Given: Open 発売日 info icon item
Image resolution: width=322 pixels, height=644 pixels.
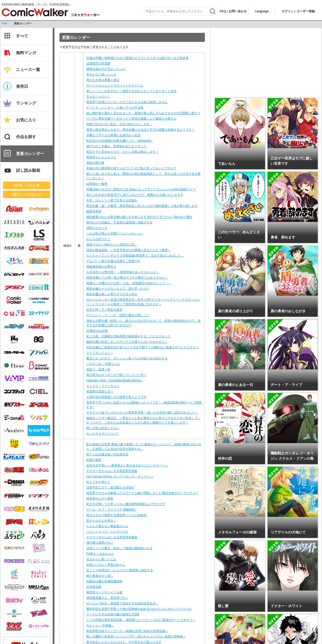Looking at the screenshot, I should tap(27, 87).
